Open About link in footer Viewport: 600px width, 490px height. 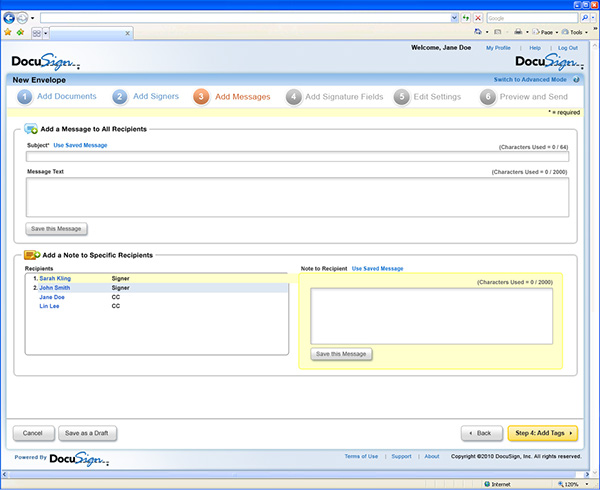(x=432, y=456)
